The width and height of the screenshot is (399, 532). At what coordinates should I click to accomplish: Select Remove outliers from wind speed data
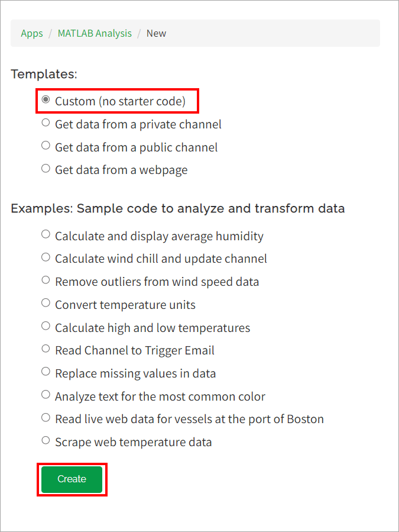(x=46, y=280)
